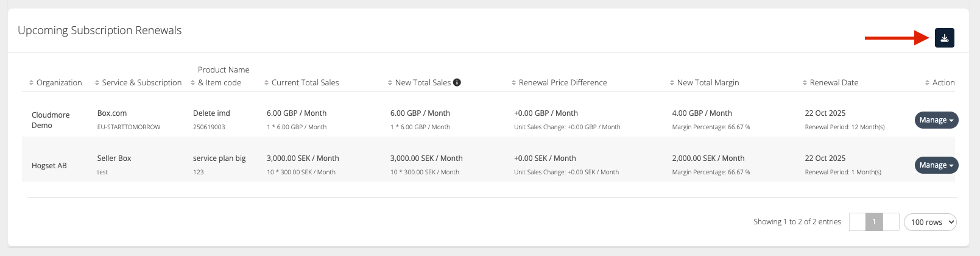
Task: Download the Upcoming Subscription Renewals report
Action: (x=944, y=38)
